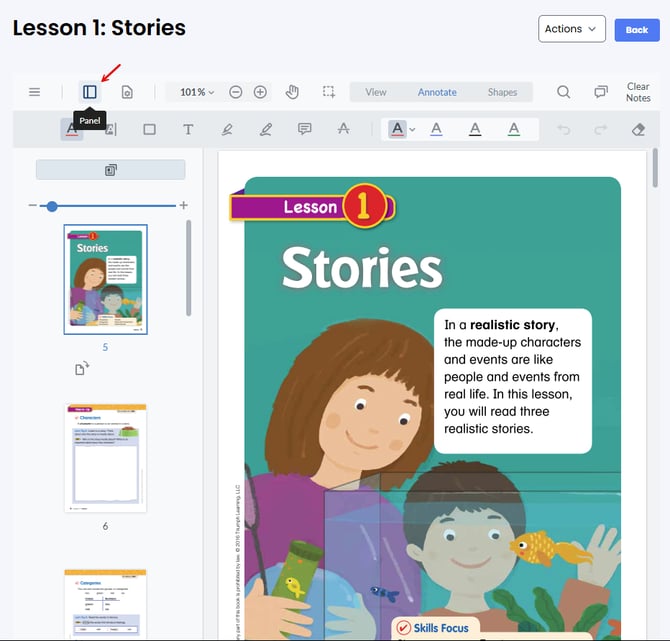Switch to the Shapes tab
670x641 pixels.
[502, 92]
